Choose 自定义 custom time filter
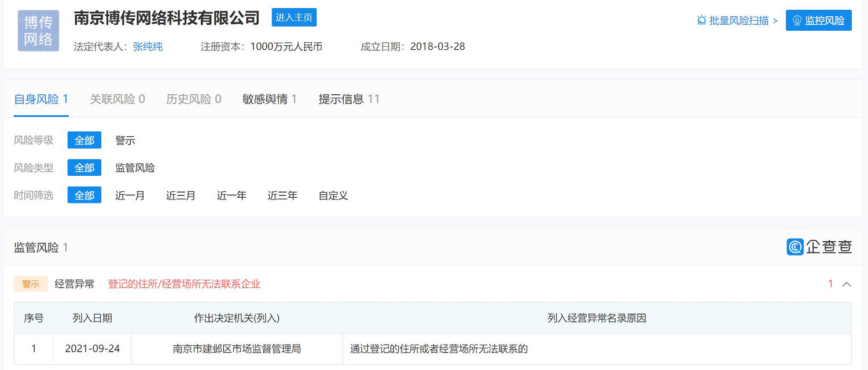Image resolution: width=868 pixels, height=370 pixels. pos(333,195)
